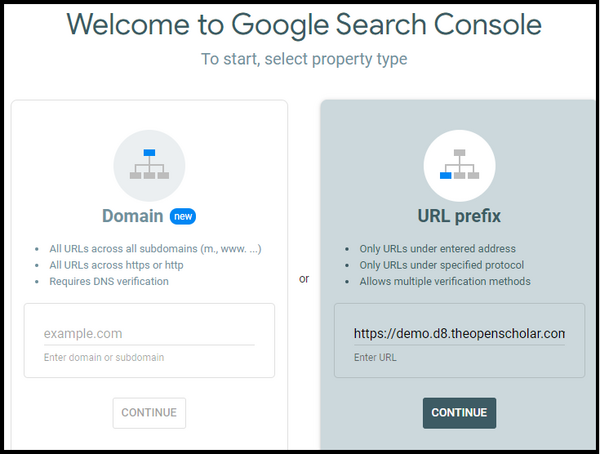600x454 pixels.
Task: Click the URL prefix hierarchy icon
Action: pos(459,164)
